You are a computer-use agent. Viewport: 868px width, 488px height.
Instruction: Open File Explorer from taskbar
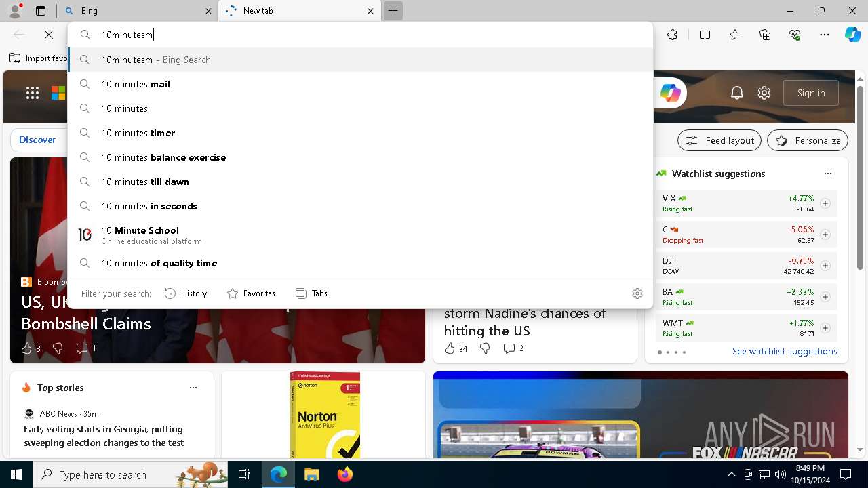click(311, 474)
